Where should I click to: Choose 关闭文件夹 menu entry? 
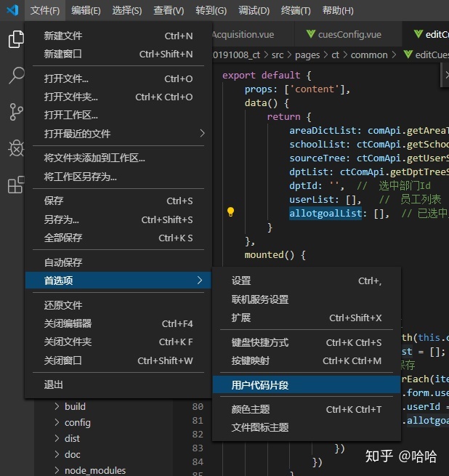(118, 342)
